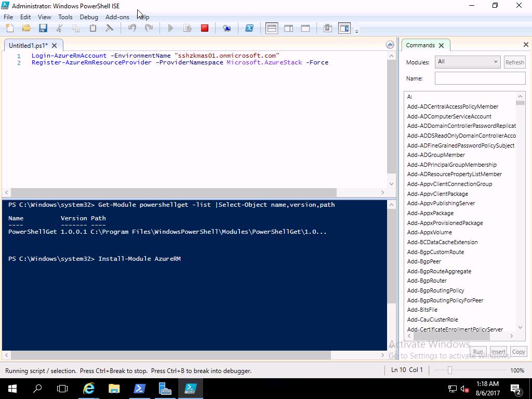The height and width of the screenshot is (399, 532).
Task: Clear console pane toolbar icon
Action: click(x=109, y=28)
